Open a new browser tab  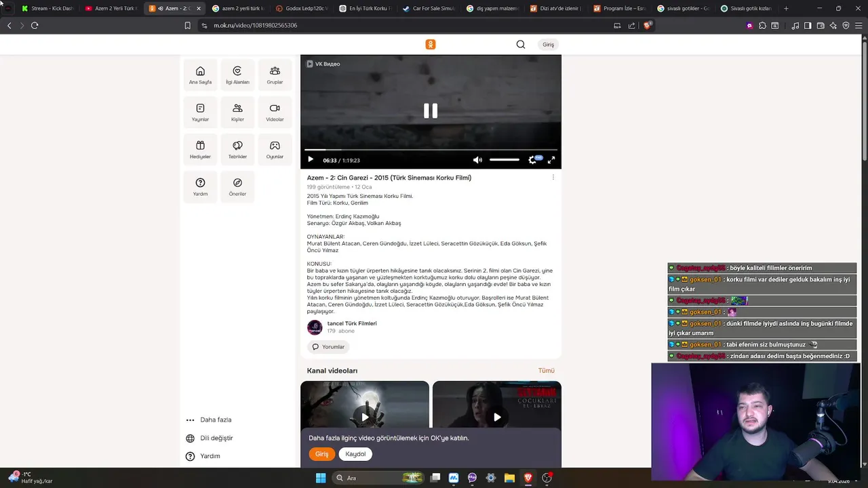786,9
